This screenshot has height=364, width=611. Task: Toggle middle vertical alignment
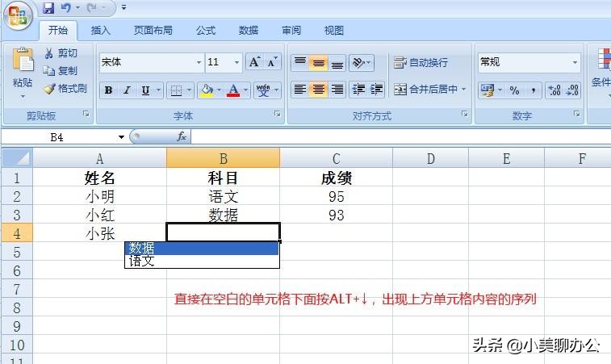(x=318, y=62)
